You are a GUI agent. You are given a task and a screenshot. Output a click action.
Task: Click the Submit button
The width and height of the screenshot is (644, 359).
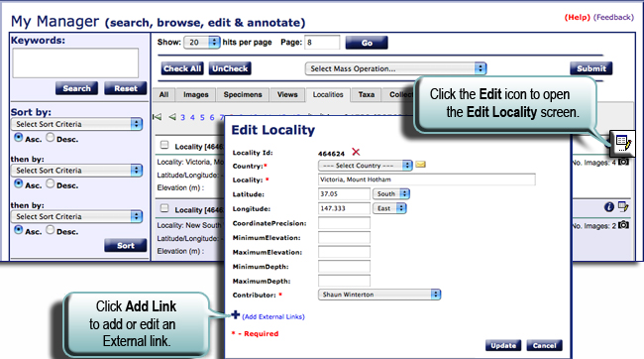(x=591, y=68)
